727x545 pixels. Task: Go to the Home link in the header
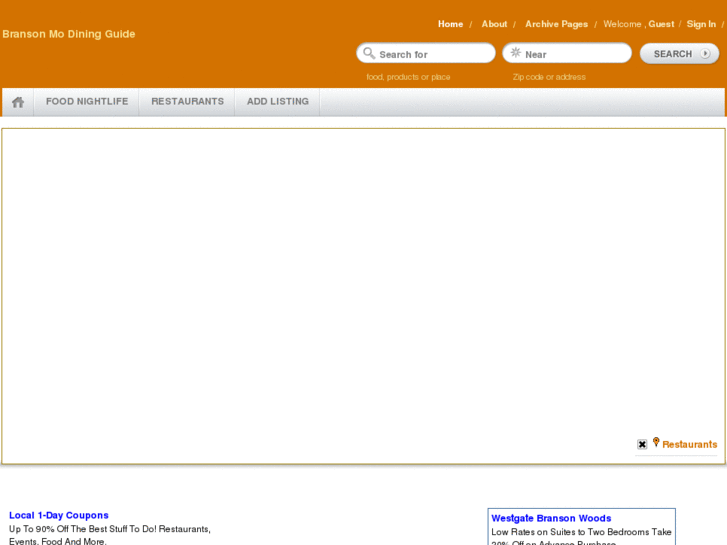coord(451,24)
